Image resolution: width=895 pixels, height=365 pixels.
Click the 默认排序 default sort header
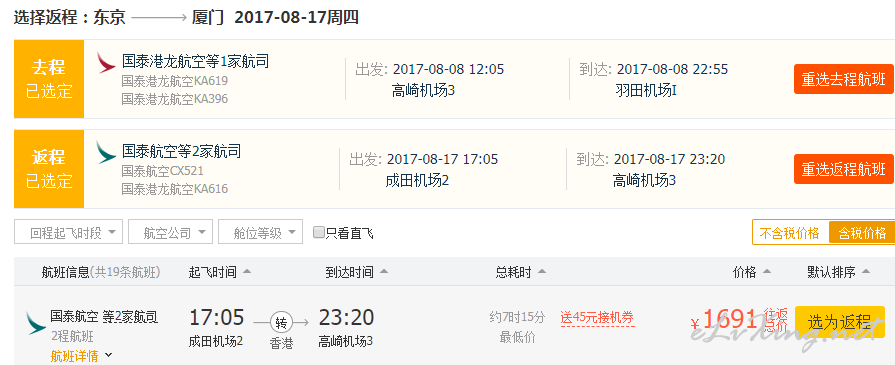pyautogui.click(x=838, y=272)
